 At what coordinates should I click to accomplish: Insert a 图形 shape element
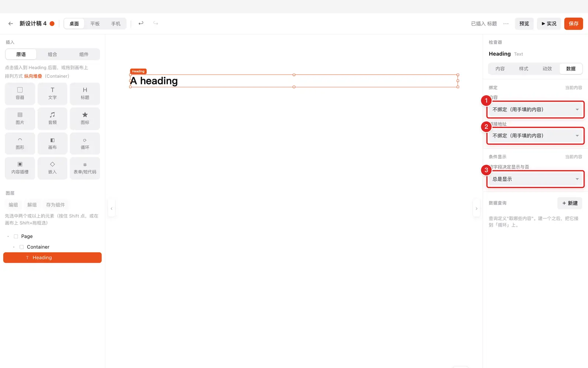[x=20, y=144]
